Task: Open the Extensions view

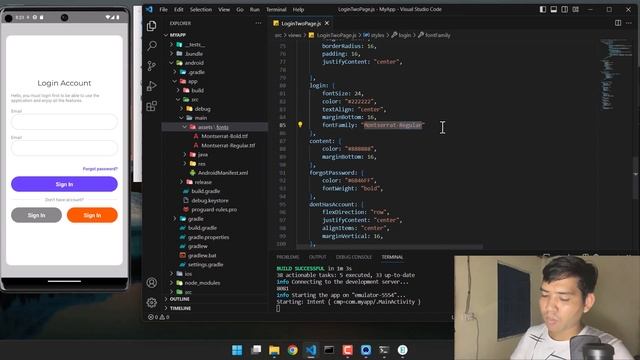Action: pyautogui.click(x=151, y=106)
